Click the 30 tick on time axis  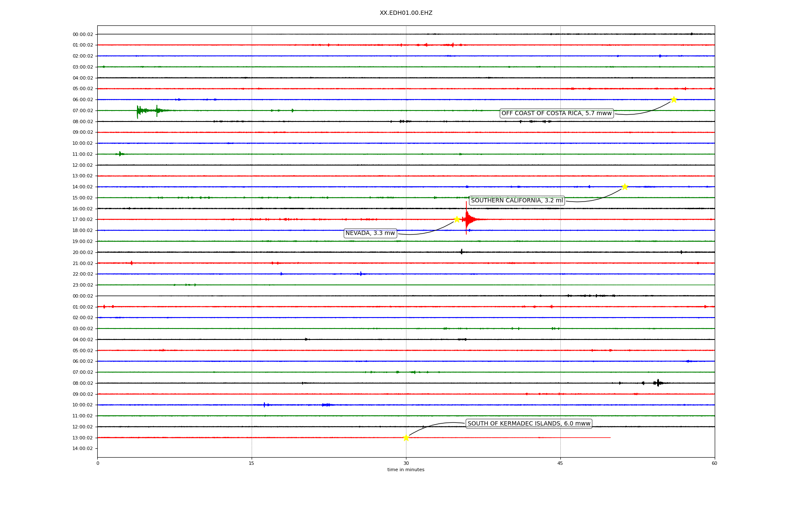pyautogui.click(x=406, y=463)
